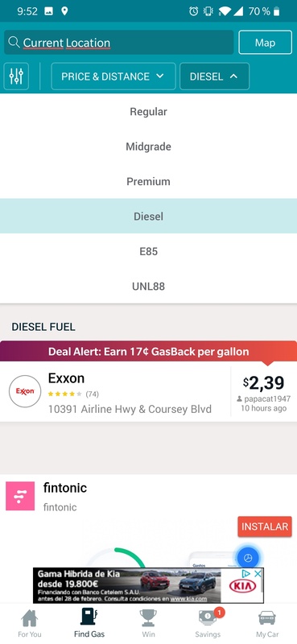Select Regular fuel type

[148, 112]
